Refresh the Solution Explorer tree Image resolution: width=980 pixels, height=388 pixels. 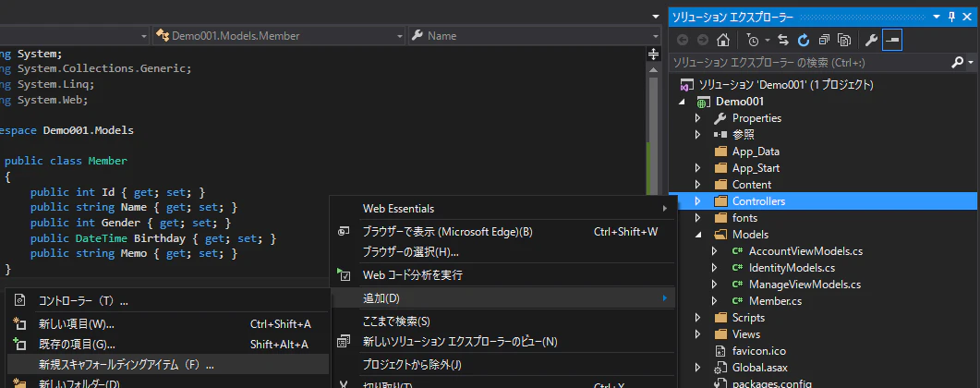coord(804,40)
